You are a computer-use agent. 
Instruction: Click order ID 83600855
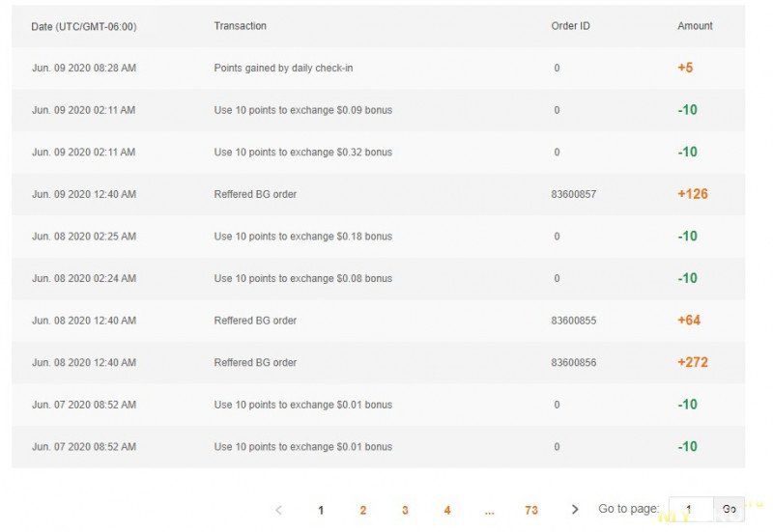573,321
